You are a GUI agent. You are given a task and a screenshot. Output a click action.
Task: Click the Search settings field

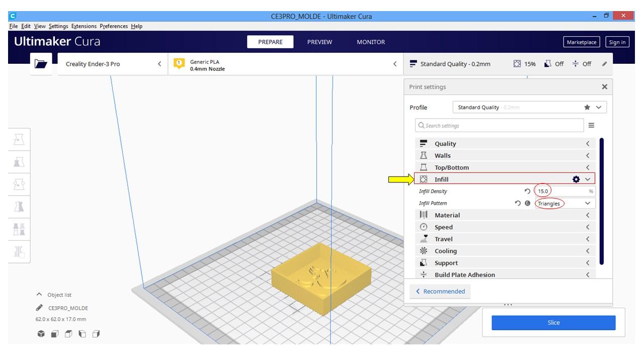(x=500, y=125)
